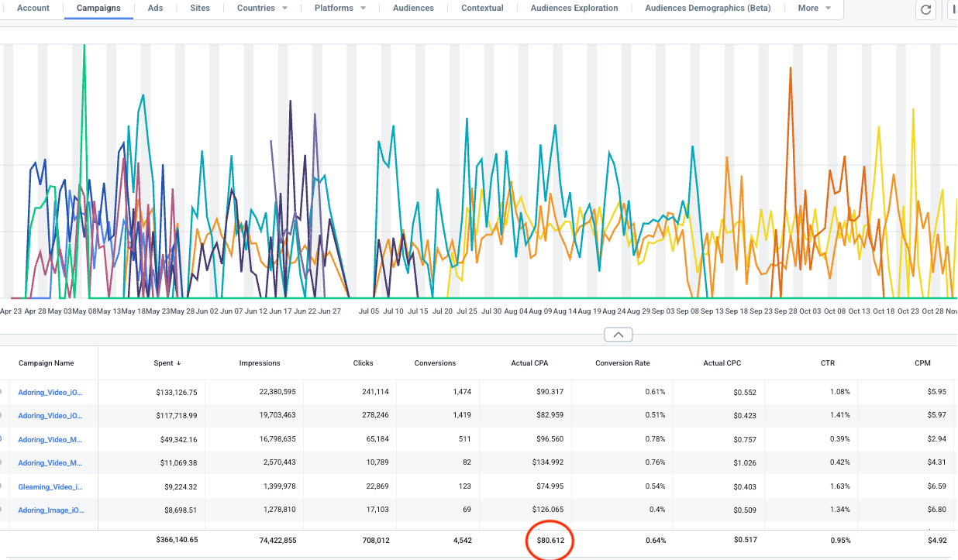Click the Impressions column header
This screenshot has width=958, height=560.
point(260,363)
